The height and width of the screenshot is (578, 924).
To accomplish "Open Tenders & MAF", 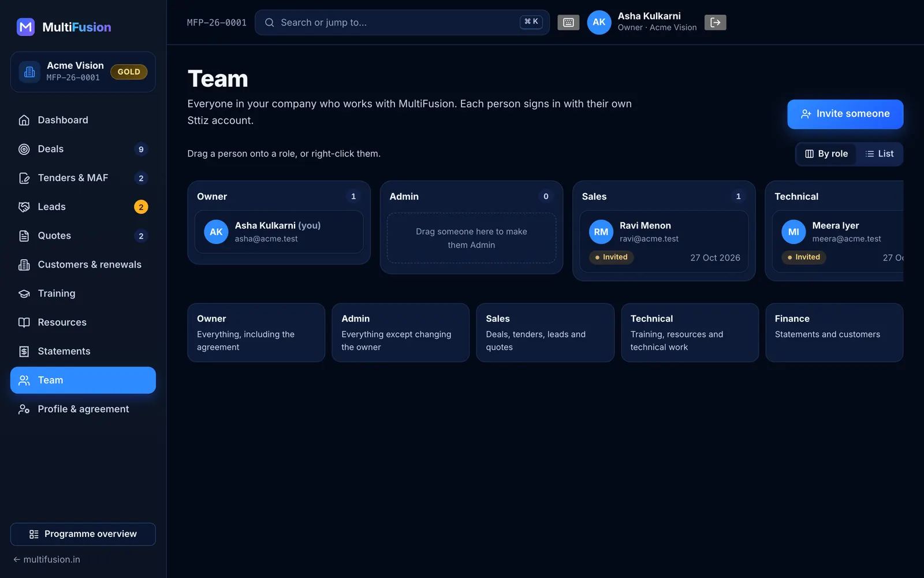I will pyautogui.click(x=83, y=178).
